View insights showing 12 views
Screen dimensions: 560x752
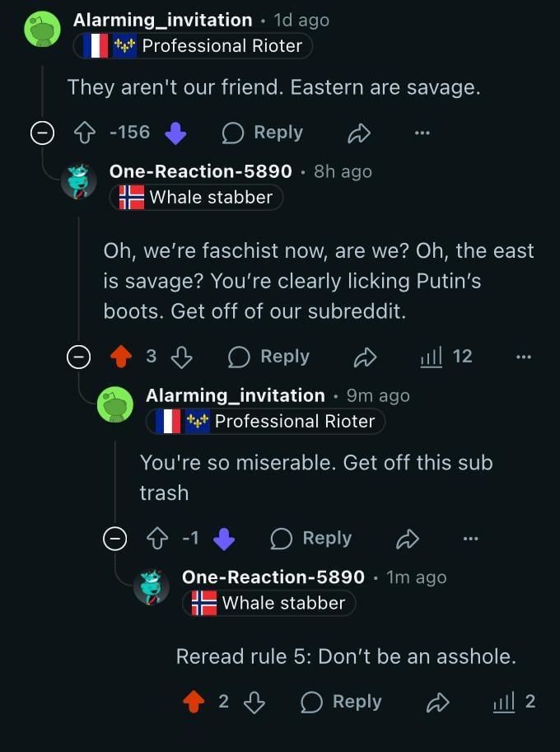pos(446,356)
